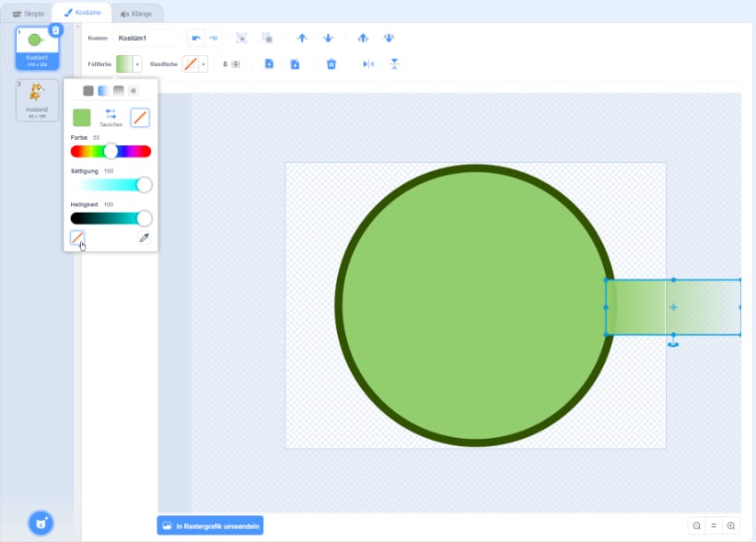Redo the last undone edit
This screenshot has height=542, width=756.
pyautogui.click(x=213, y=38)
